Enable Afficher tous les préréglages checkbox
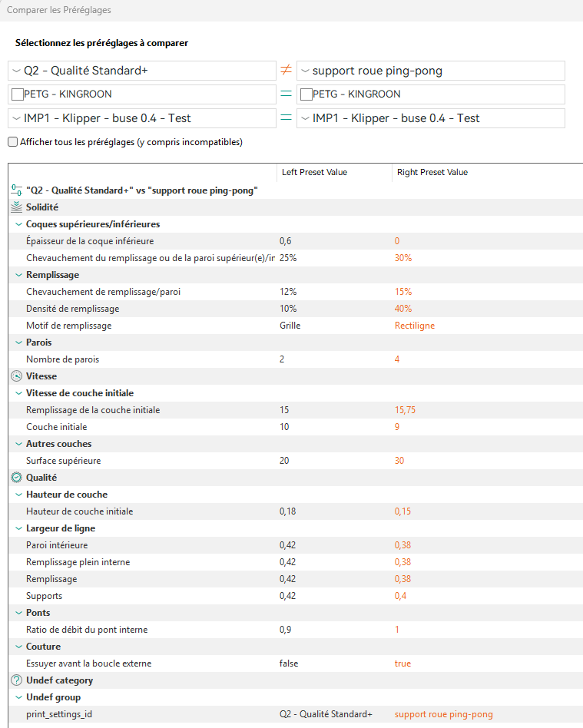 point(13,142)
